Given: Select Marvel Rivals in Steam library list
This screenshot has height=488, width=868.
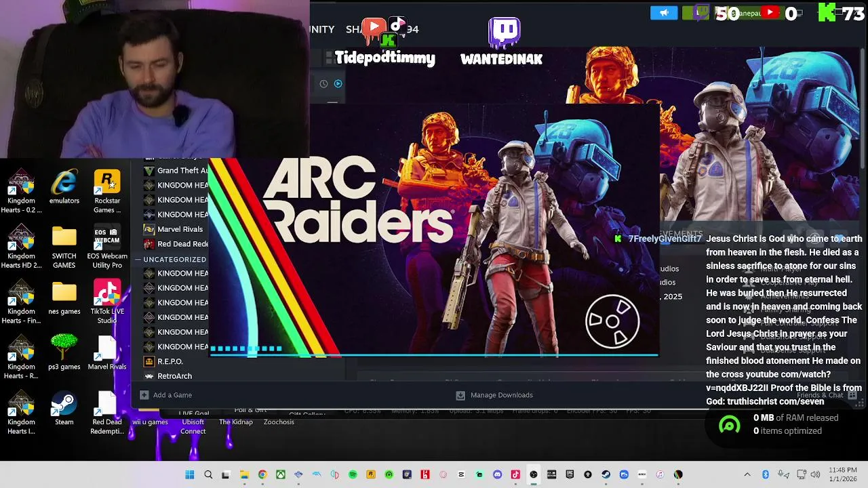Looking at the screenshot, I should 175,229.
